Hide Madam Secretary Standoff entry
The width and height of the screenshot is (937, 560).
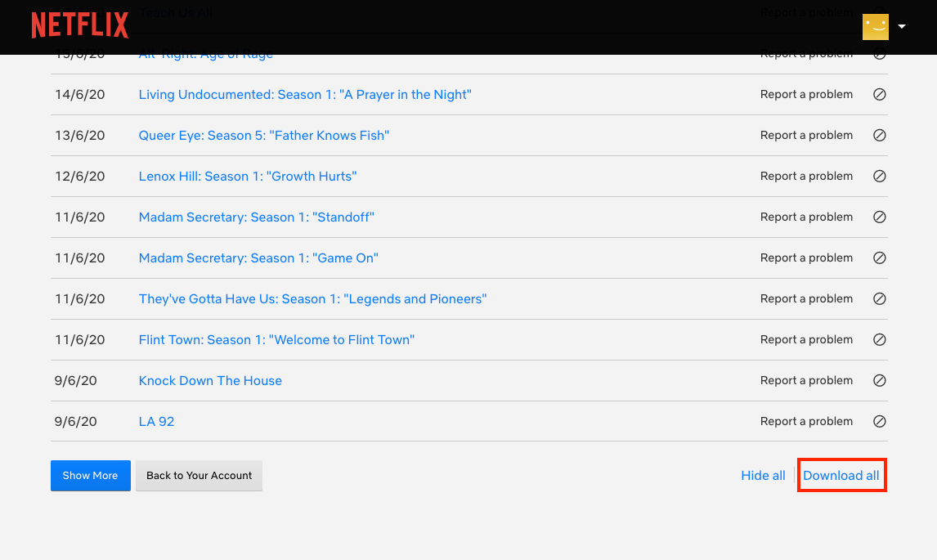879,217
